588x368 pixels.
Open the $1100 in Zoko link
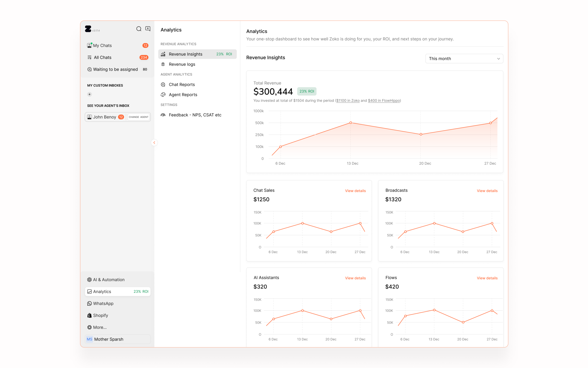point(348,101)
